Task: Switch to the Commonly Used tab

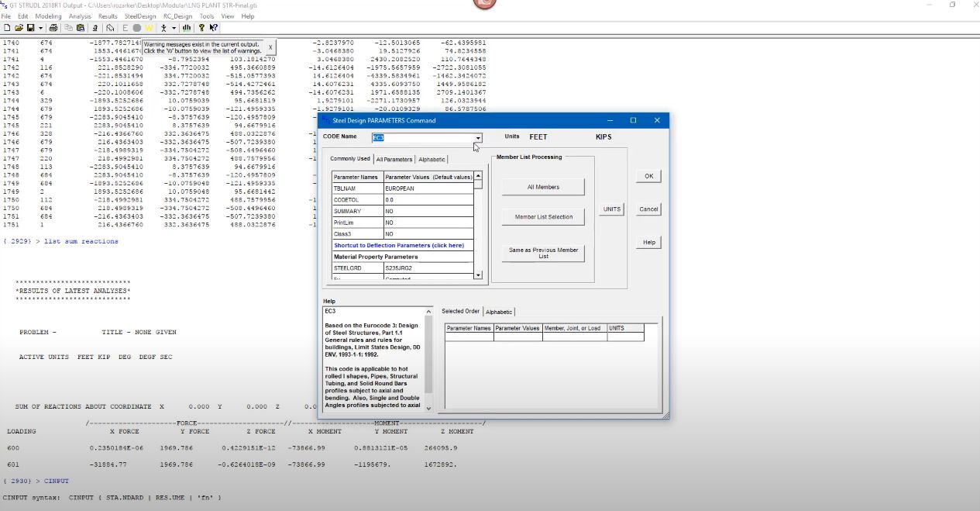Action: point(349,159)
